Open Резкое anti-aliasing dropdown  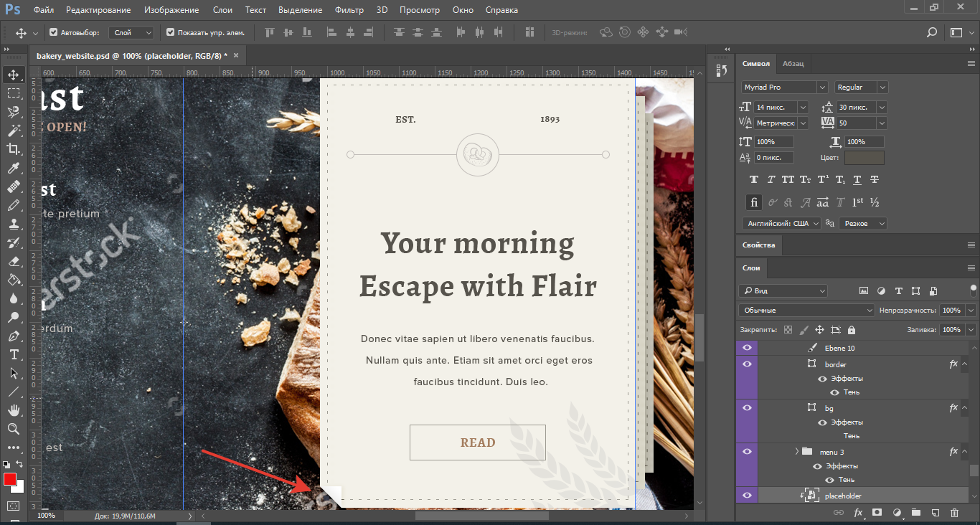(863, 224)
